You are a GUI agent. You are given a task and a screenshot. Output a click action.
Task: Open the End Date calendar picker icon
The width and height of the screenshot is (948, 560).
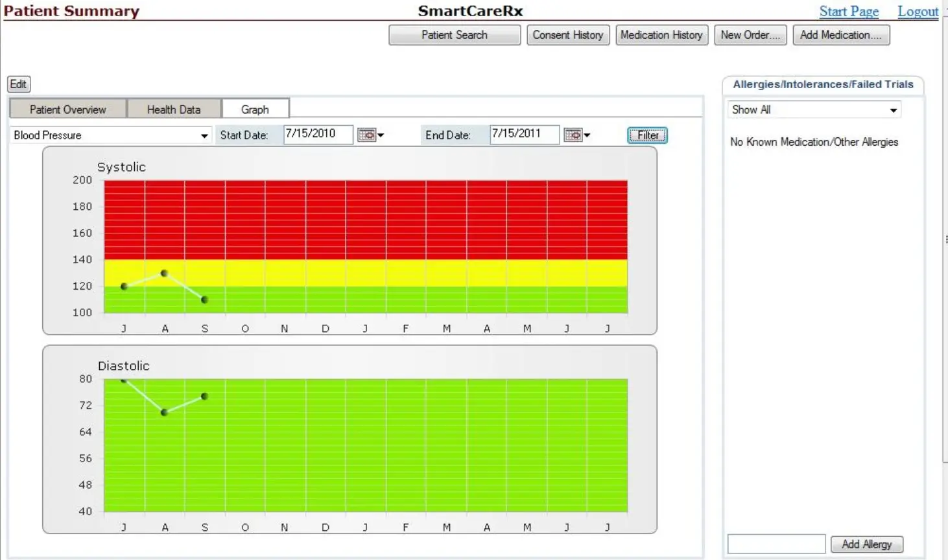click(572, 135)
